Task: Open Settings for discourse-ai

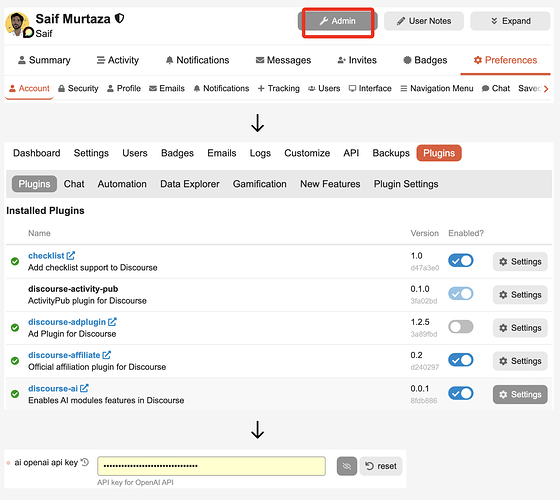Action: click(x=520, y=394)
